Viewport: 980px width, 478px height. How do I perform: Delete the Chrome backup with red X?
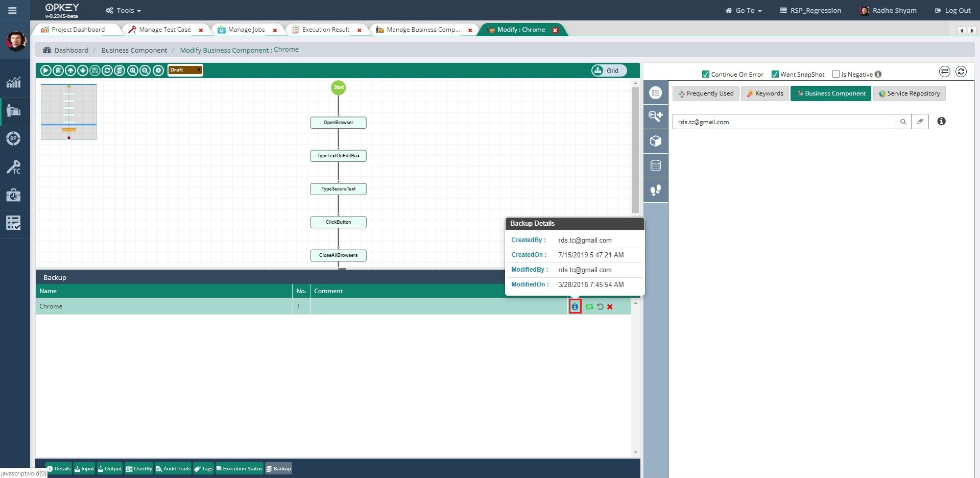coord(610,307)
